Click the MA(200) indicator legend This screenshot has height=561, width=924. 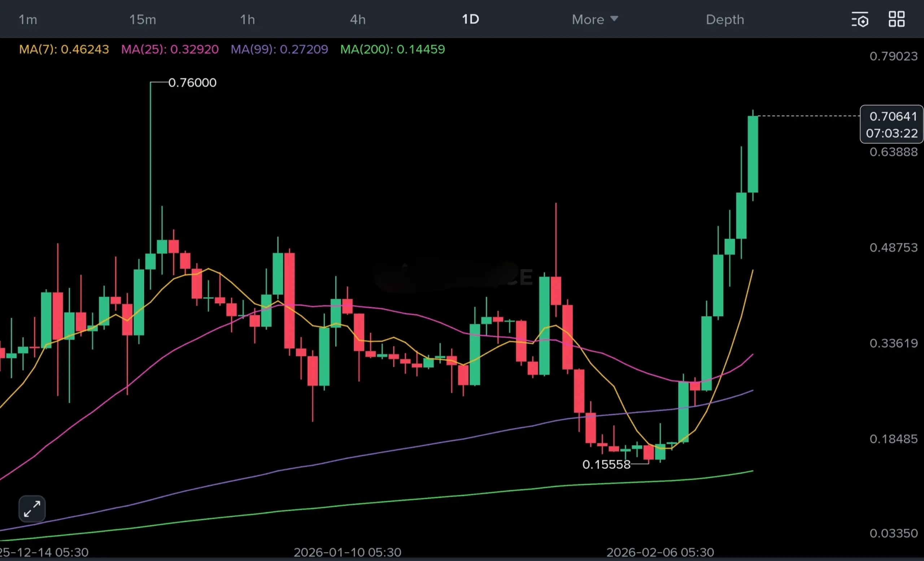click(x=392, y=49)
